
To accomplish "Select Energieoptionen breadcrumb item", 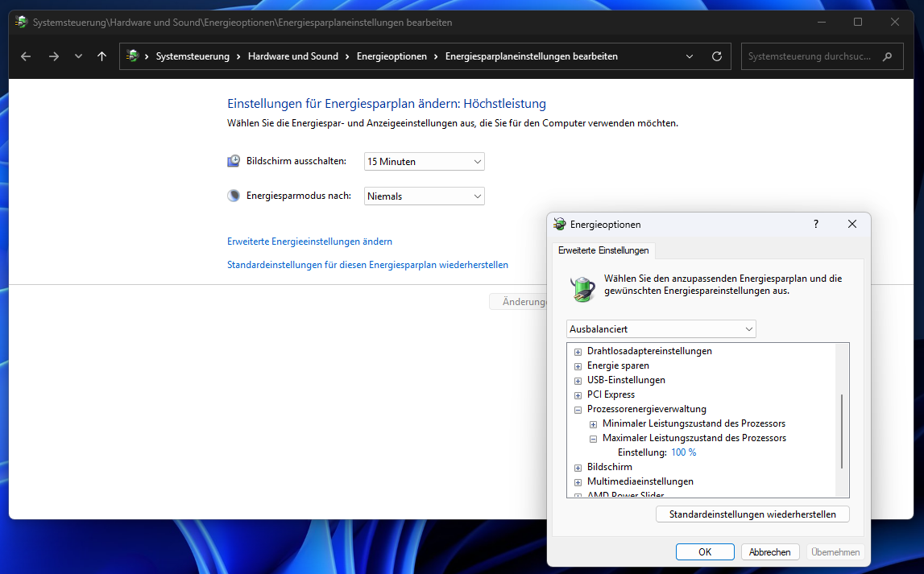I will tap(392, 56).
